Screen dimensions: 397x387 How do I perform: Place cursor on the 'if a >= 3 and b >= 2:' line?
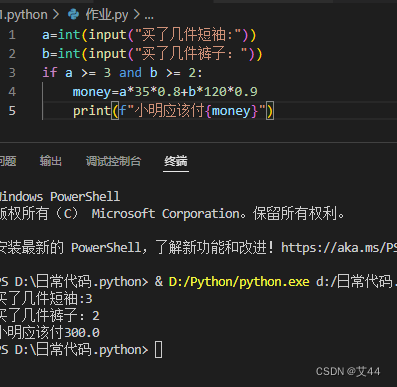(122, 73)
